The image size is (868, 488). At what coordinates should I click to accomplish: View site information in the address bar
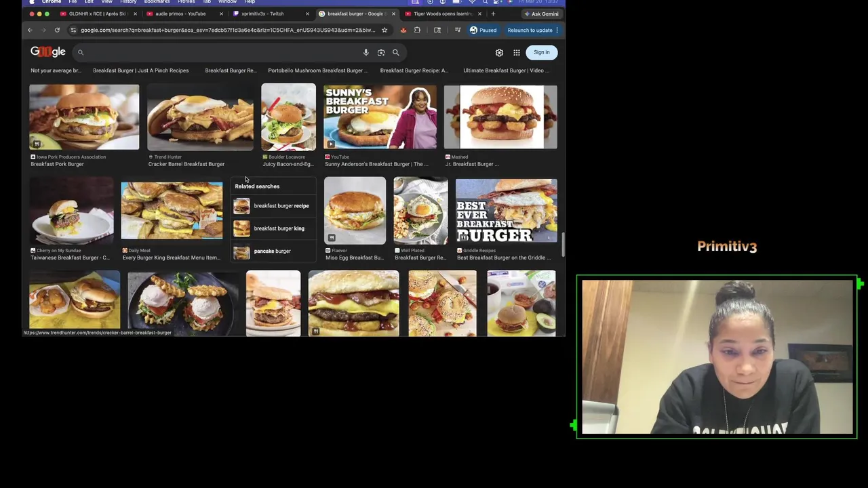click(73, 30)
